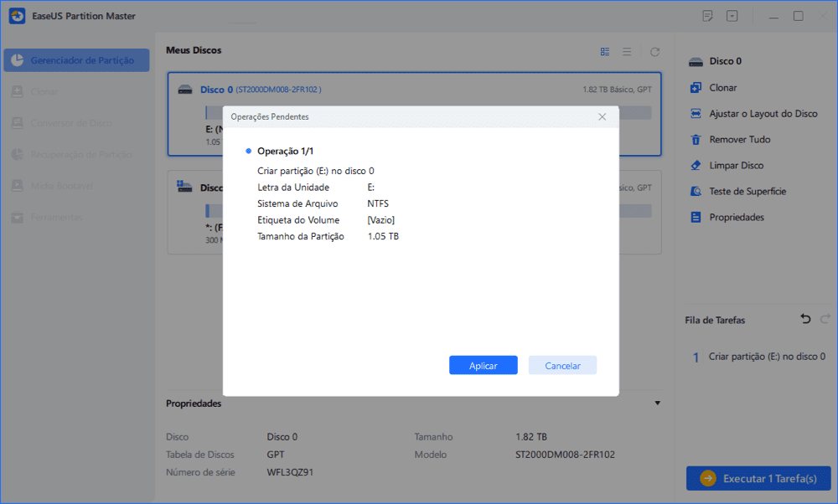Open the feedback notes icon in title bar

(707, 16)
